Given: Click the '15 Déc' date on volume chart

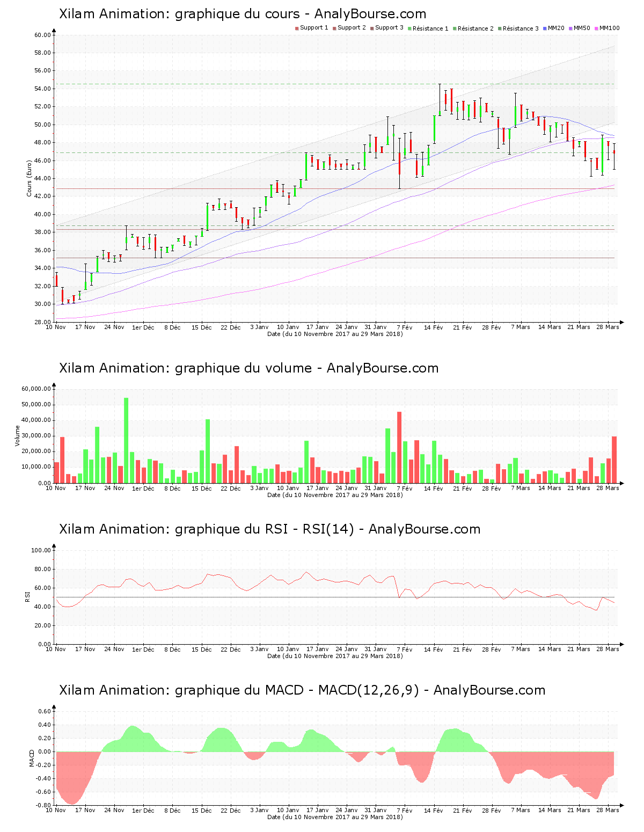Looking at the screenshot, I should 201,488.
